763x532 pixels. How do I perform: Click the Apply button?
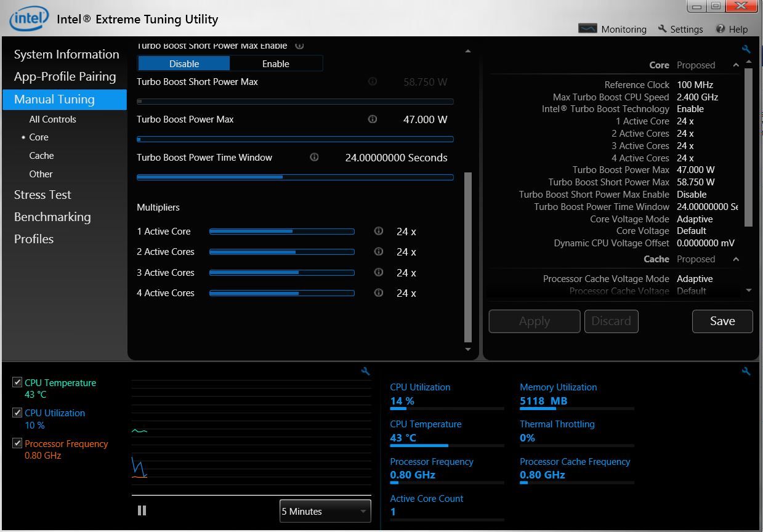tap(535, 321)
